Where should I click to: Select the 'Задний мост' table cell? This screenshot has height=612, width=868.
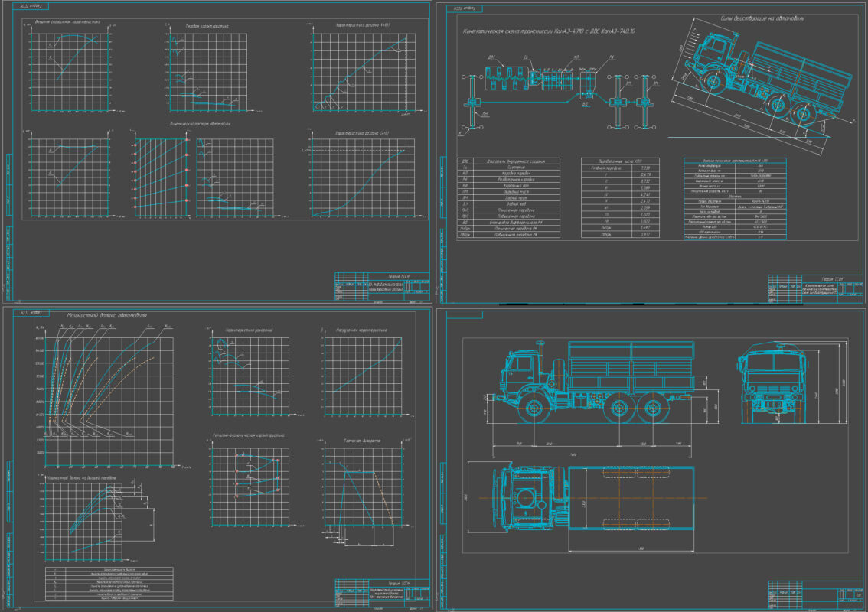coord(516,197)
